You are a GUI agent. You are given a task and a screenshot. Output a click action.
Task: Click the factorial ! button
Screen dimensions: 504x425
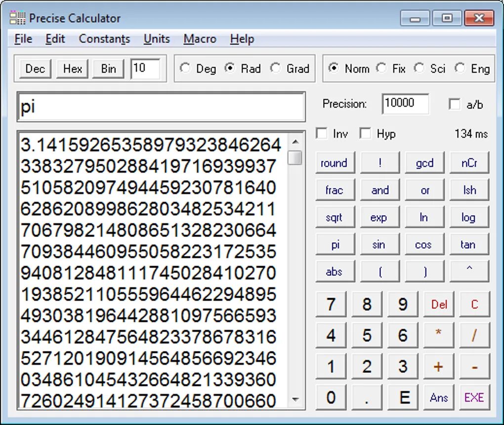point(380,163)
